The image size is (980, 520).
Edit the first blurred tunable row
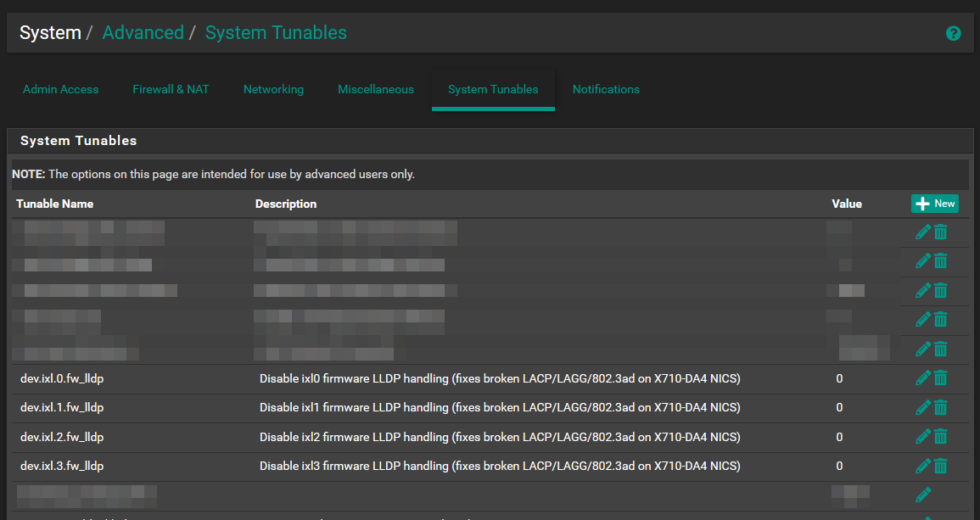923,232
